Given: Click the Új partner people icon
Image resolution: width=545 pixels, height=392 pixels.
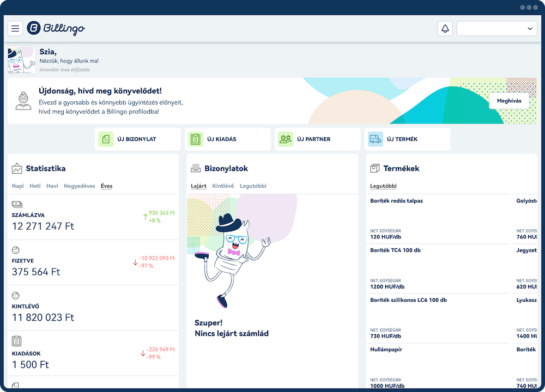Looking at the screenshot, I should pyautogui.click(x=286, y=139).
